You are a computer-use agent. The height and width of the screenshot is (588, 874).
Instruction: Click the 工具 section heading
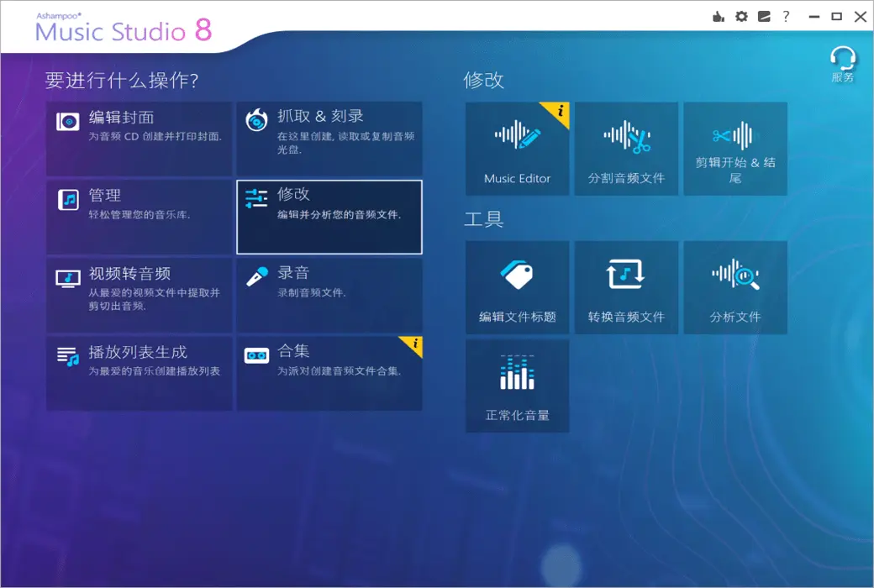pos(484,219)
